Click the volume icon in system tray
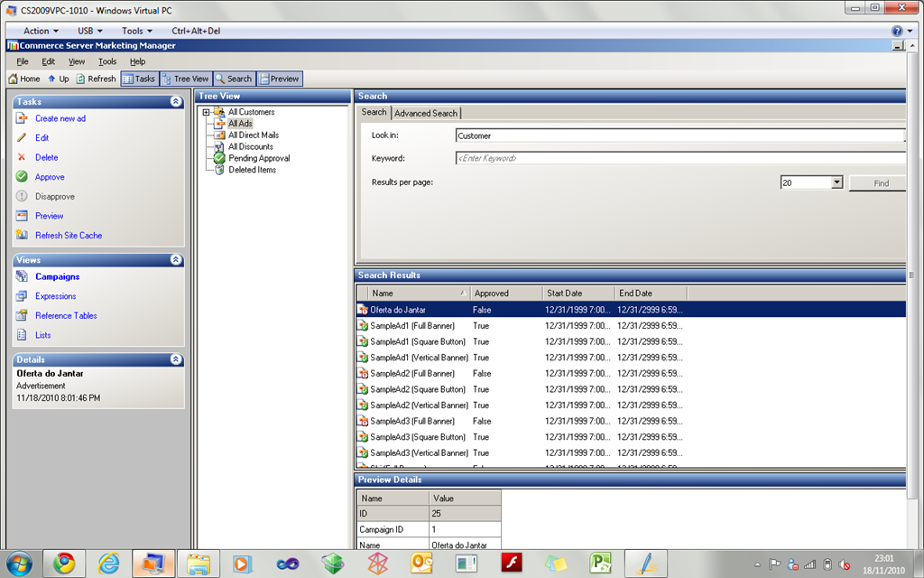Viewport: 924px width, 578px height. point(844,564)
